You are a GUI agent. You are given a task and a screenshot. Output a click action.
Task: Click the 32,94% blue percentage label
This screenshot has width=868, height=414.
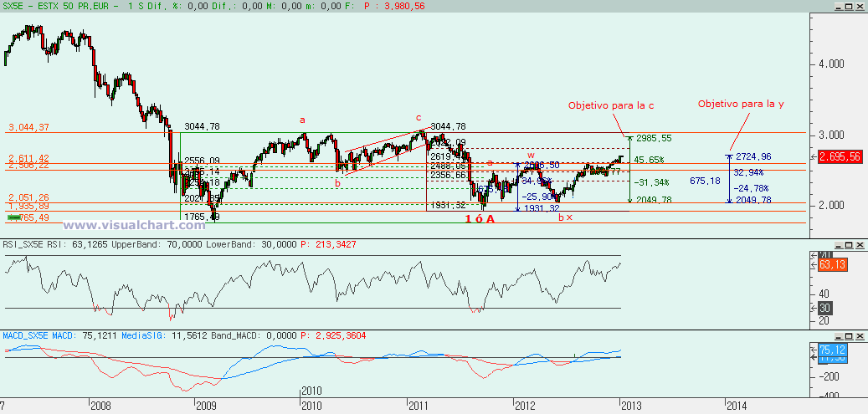747,172
